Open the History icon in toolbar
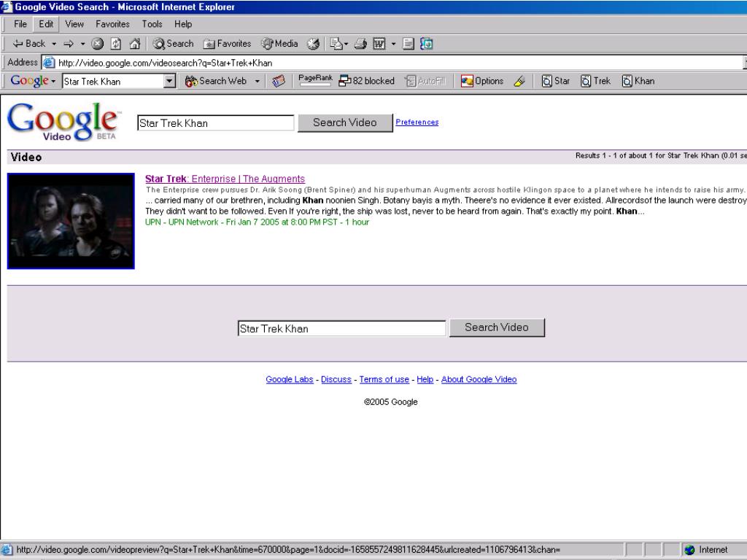This screenshot has width=747, height=560. [x=313, y=44]
